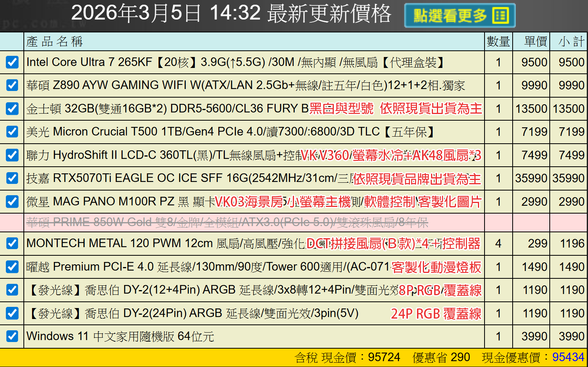
Task: Uncheck the DY-2(12+4Pin) ARGB cable checkbox
Action: pyautogui.click(x=12, y=290)
